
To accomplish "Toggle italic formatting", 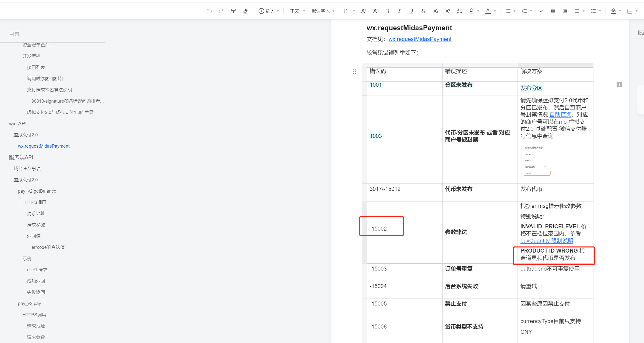I will [x=399, y=11].
